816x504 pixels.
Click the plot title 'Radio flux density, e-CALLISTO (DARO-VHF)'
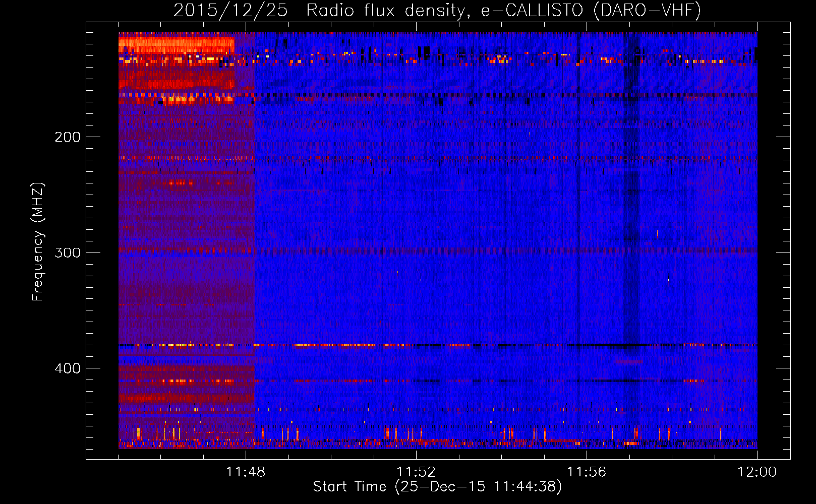[x=503, y=11]
